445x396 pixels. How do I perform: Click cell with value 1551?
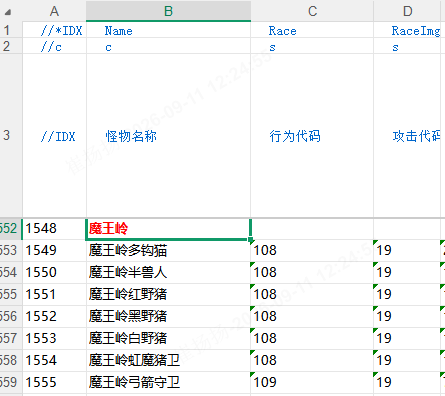coord(54,294)
